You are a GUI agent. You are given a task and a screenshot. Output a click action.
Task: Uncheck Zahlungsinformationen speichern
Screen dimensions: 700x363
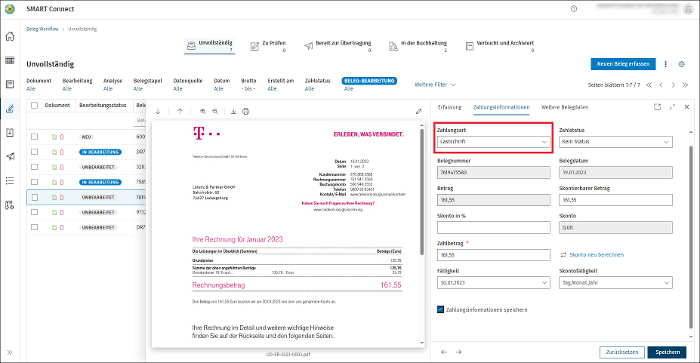tap(440, 309)
